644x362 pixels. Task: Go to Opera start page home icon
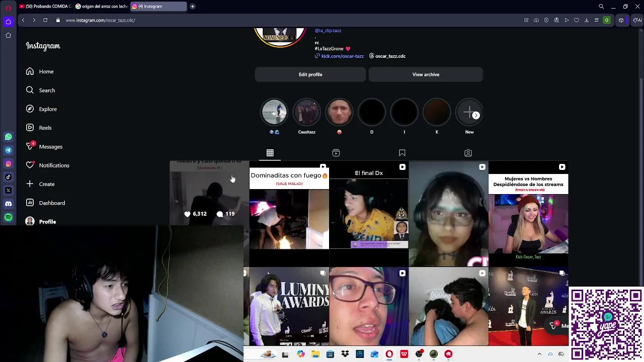coord(8,22)
